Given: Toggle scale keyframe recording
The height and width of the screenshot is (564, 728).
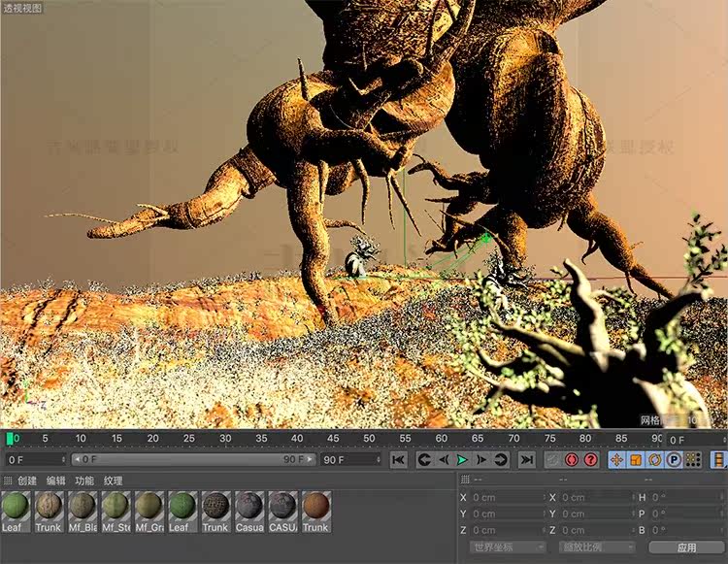Looking at the screenshot, I should 636,459.
